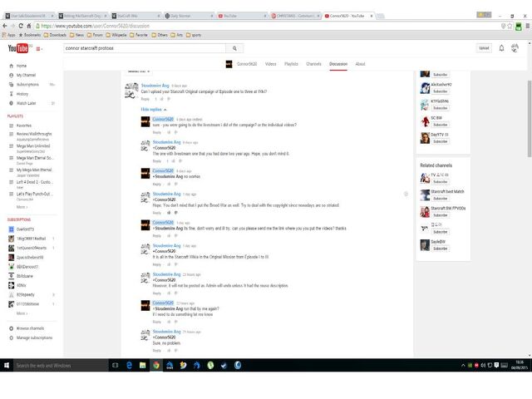Click the Upload button

point(484,48)
